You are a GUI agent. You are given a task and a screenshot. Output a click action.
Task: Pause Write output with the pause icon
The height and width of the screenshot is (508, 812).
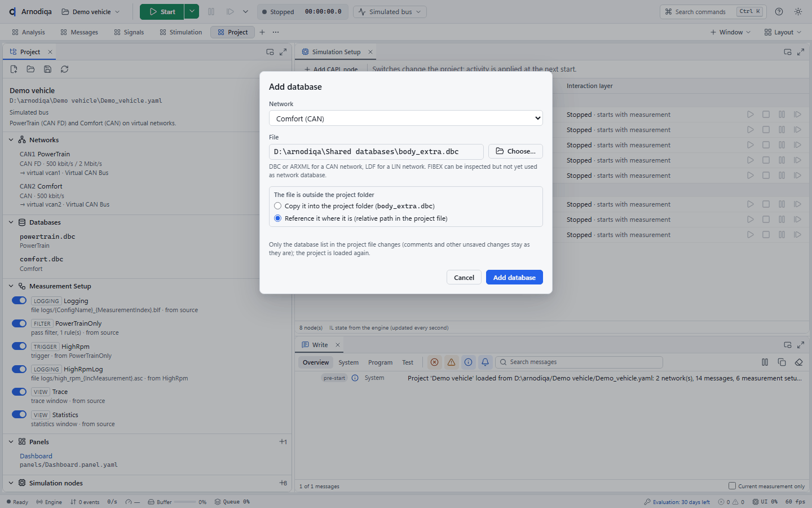point(765,362)
